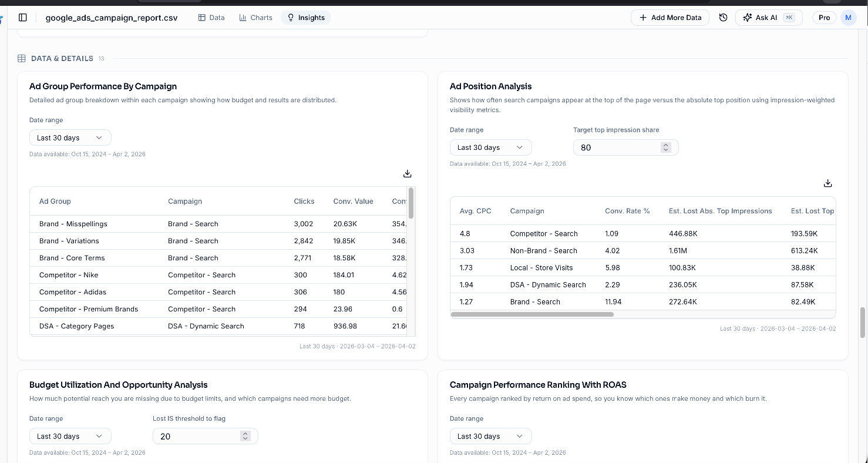Open the Ad Group Performance date range dropdown
Viewport: 868px width, 463px height.
coord(70,137)
